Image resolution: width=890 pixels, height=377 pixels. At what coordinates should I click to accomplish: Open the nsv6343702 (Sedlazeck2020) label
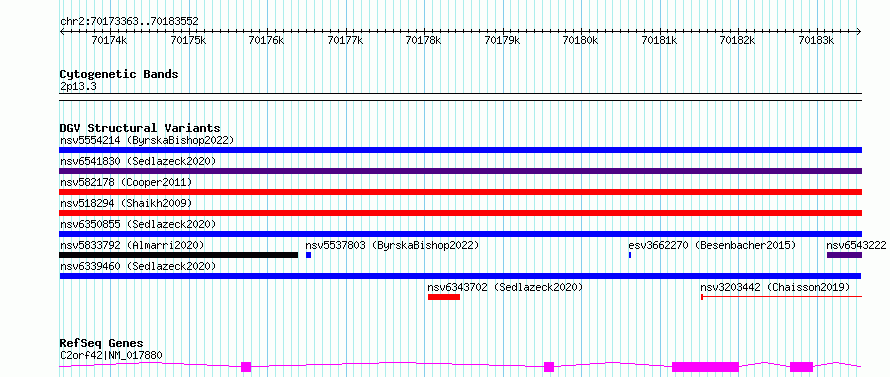point(505,287)
